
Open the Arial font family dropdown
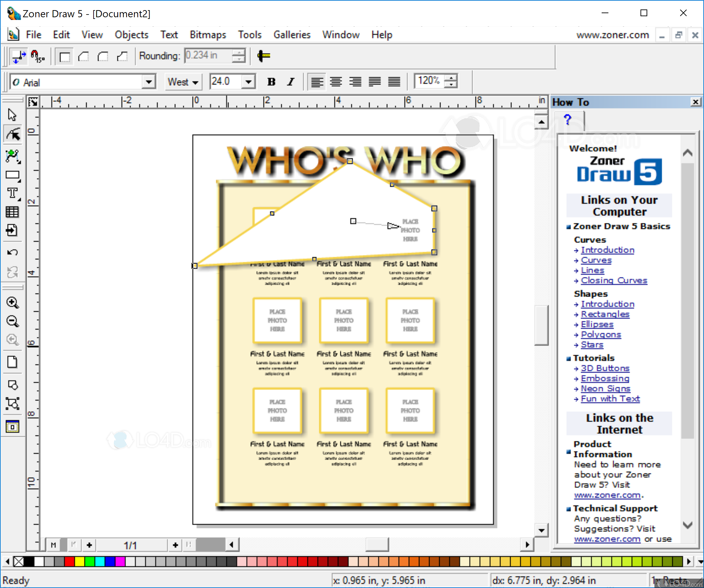coord(149,82)
